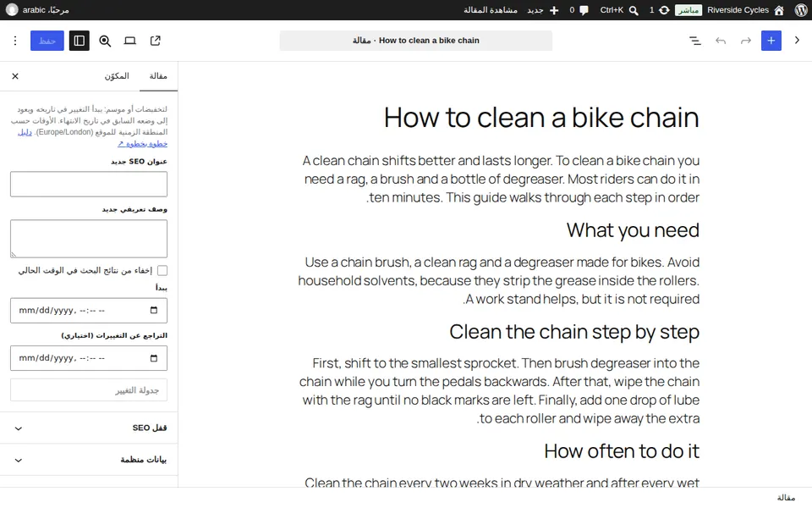Click the مقالة breadcrumb in the footer

click(786, 498)
